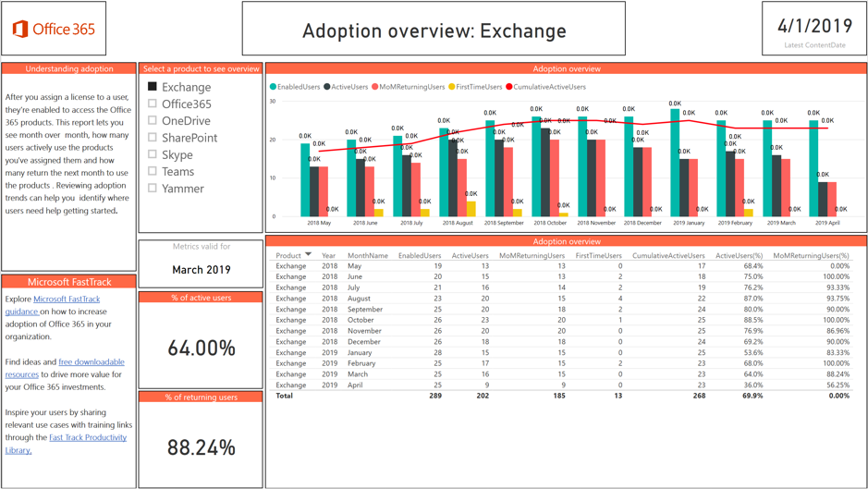Open the free downloadable resources link
868x489 pixels.
pyautogui.click(x=91, y=362)
